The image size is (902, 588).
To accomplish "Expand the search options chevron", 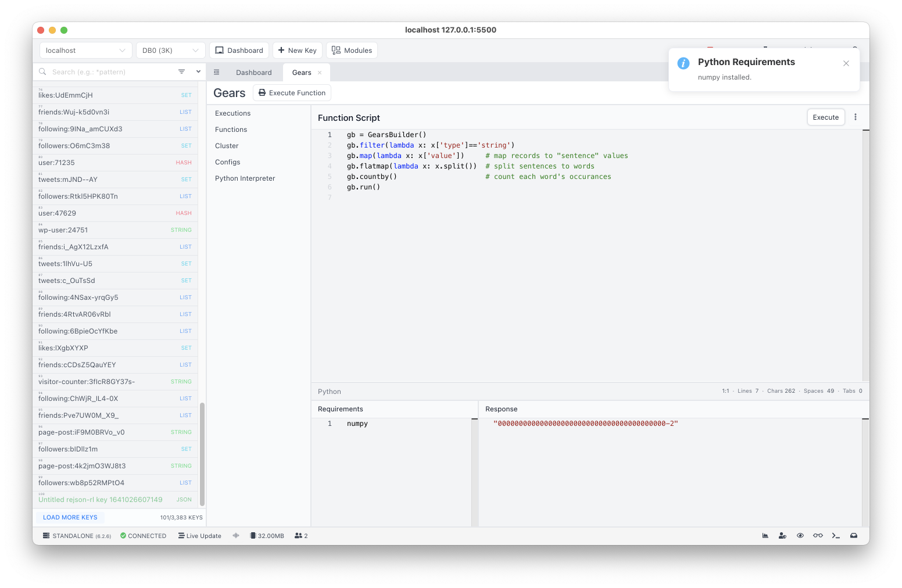I will (x=198, y=72).
